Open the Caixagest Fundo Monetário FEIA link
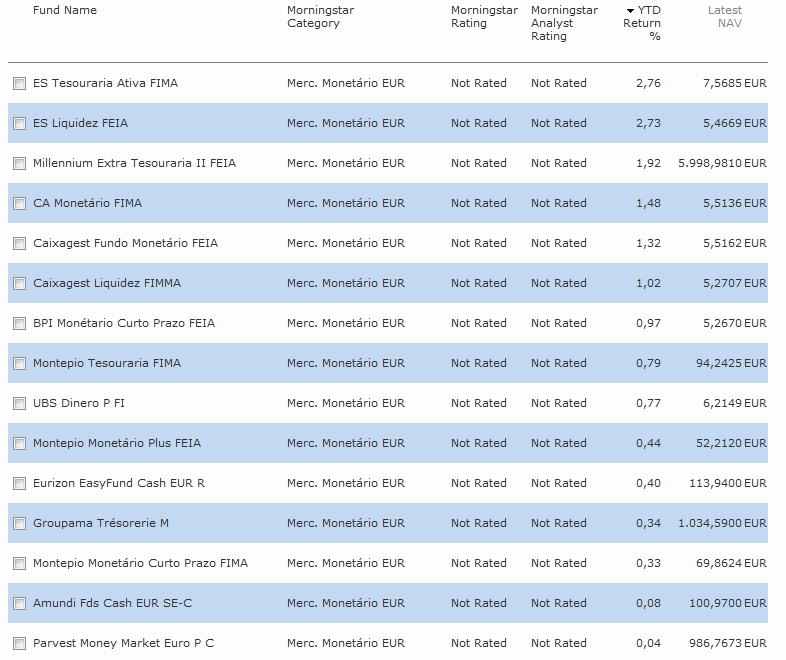 (x=125, y=243)
